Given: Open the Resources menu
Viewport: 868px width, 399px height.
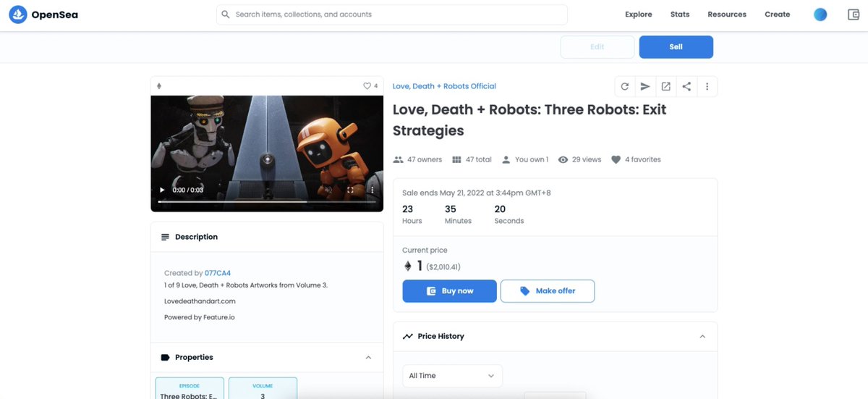Looking at the screenshot, I should 727,14.
